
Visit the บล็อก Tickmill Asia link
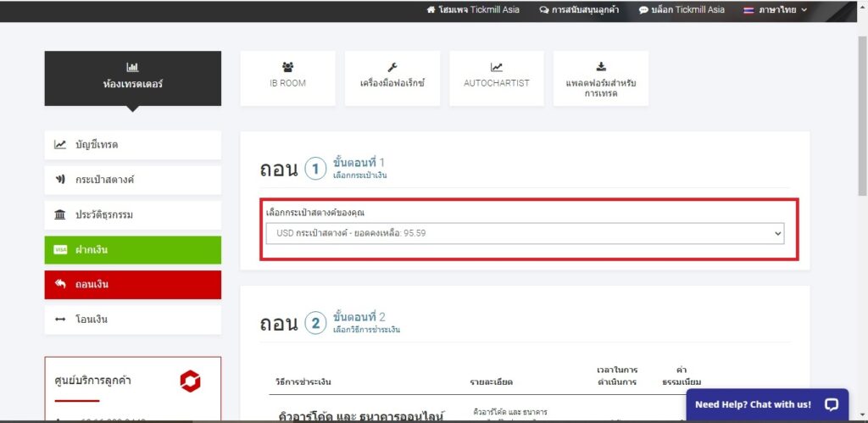pyautogui.click(x=682, y=10)
